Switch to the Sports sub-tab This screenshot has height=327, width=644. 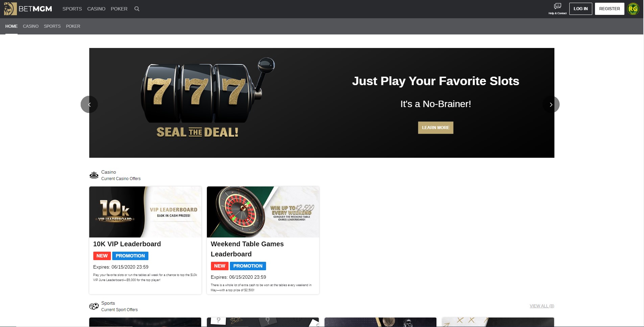[x=52, y=26]
